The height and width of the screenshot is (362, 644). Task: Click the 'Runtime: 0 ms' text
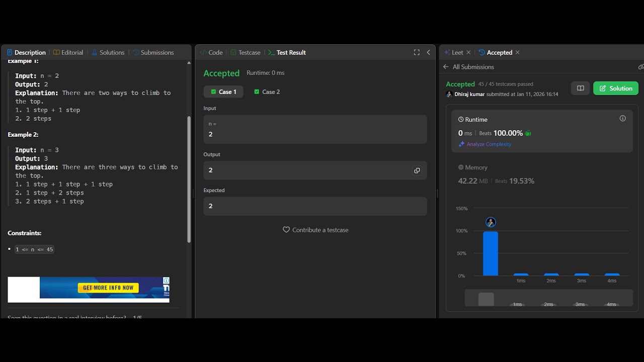pyautogui.click(x=266, y=73)
